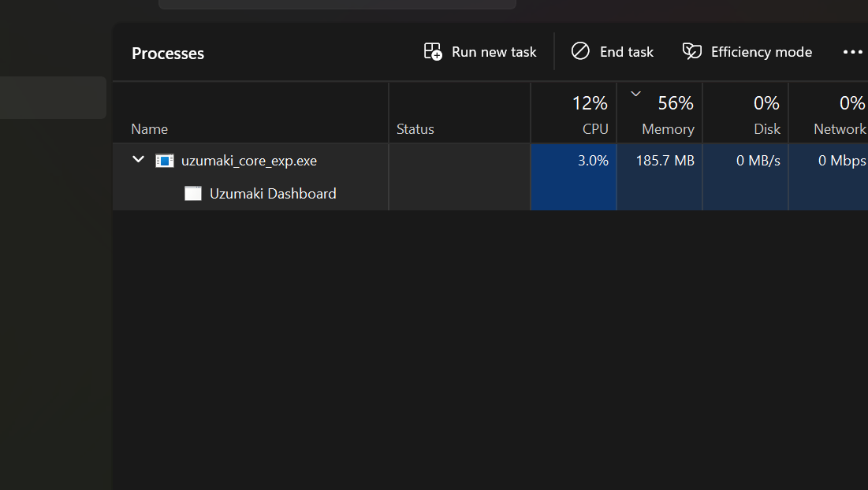The height and width of the screenshot is (490, 868).
Task: Click the Processes page heading
Action: click(168, 53)
